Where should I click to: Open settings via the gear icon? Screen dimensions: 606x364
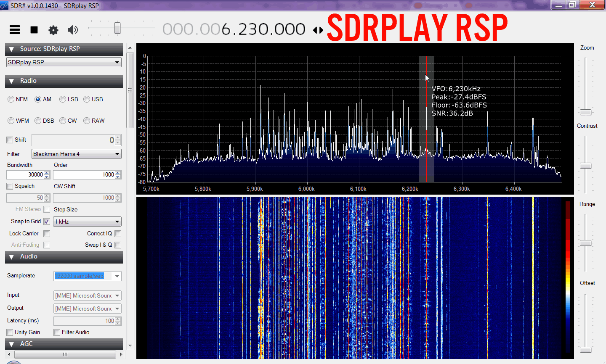click(53, 30)
